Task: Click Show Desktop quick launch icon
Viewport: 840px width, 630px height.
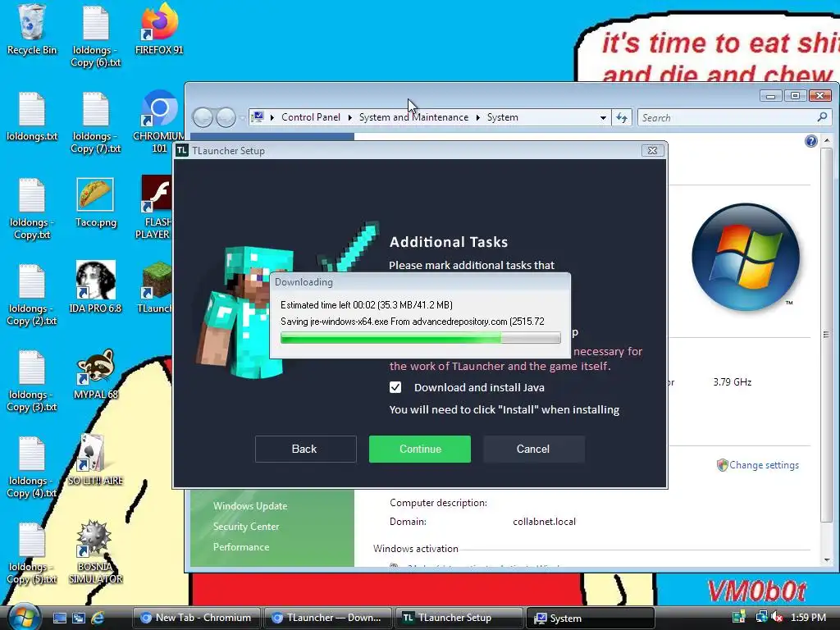Action: pos(59,618)
